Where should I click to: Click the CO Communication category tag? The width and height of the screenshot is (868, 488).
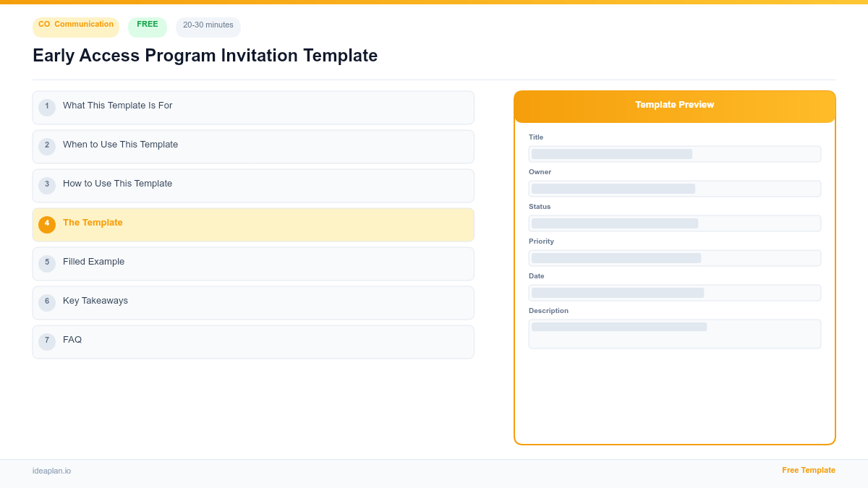(76, 27)
